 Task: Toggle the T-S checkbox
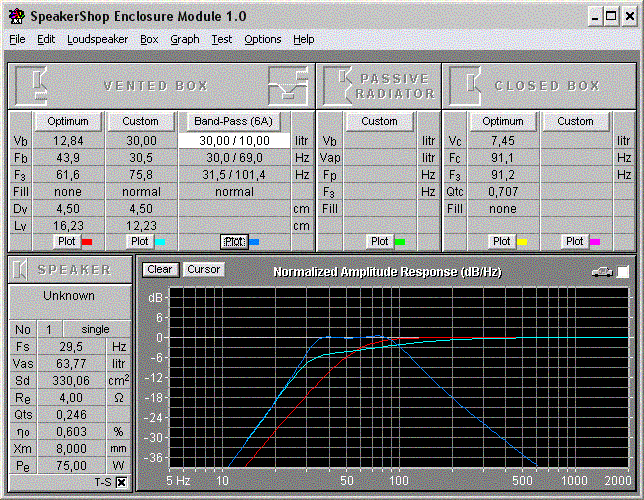pos(121,482)
